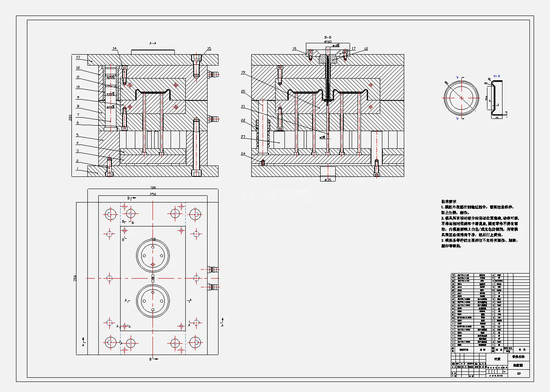Select part callout number "17" above section B-B
The width and height of the screenshot is (550, 392).
354,49
